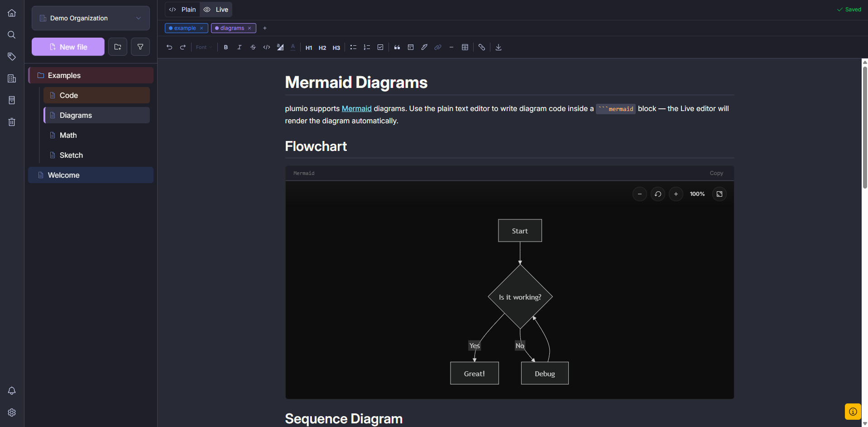Insert a horizontal rule

pyautogui.click(x=451, y=47)
